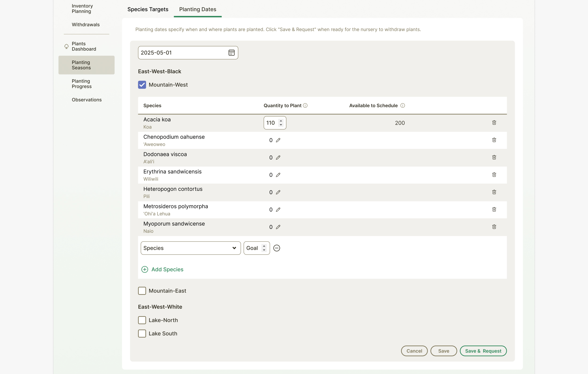Delete the Acacia koa row
The height and width of the screenshot is (374, 588).
pos(494,123)
